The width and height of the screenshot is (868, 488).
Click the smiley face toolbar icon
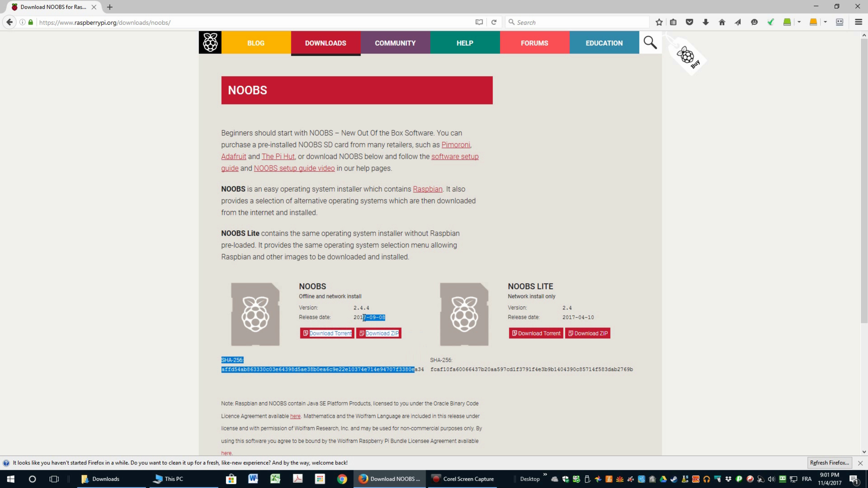[754, 22]
